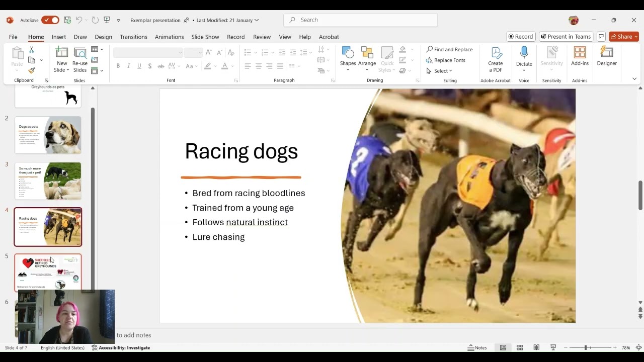Click the Shapes gallery icon
Image resolution: width=644 pixels, height=362 pixels.
348,52
